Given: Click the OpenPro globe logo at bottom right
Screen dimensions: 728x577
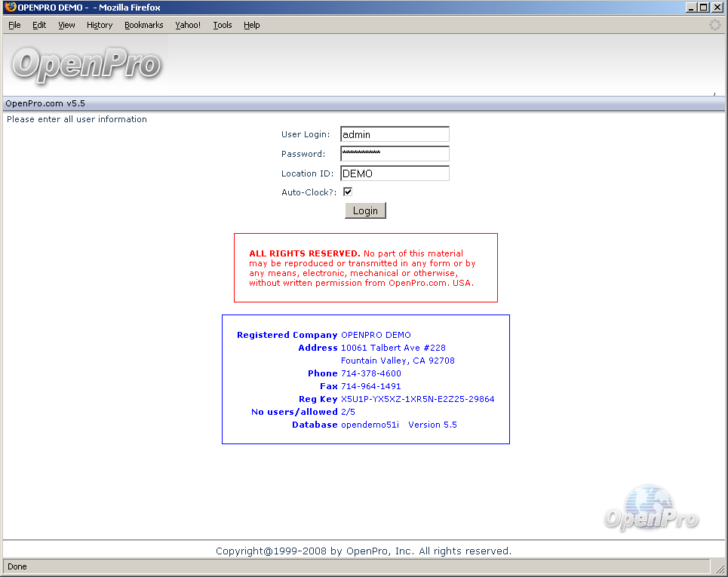Looking at the screenshot, I should pos(651,508).
